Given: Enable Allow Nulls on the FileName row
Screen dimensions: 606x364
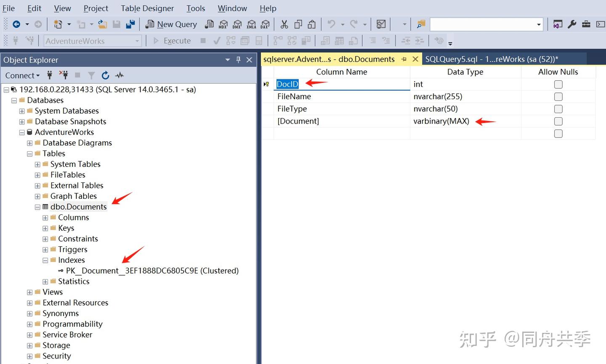Looking at the screenshot, I should point(558,96).
